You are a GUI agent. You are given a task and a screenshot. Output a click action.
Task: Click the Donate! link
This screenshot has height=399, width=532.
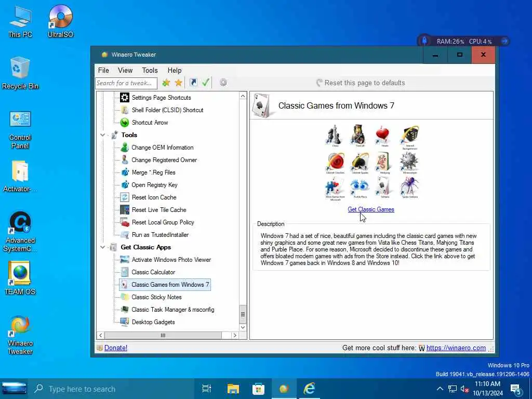tap(116, 348)
